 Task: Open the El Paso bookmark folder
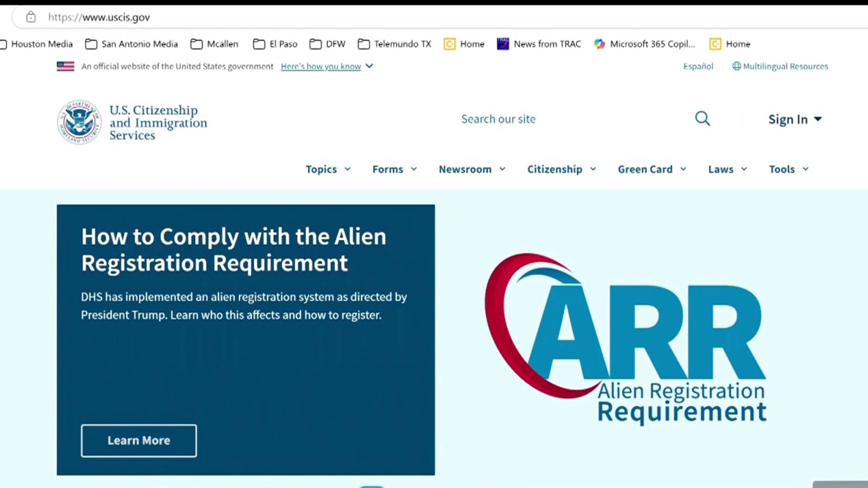[x=275, y=44]
